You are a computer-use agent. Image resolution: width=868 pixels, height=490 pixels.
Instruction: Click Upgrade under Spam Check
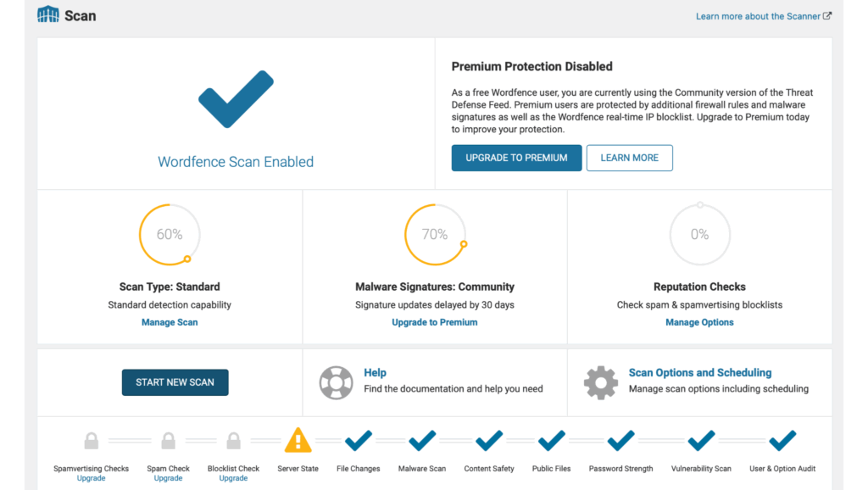point(169,478)
